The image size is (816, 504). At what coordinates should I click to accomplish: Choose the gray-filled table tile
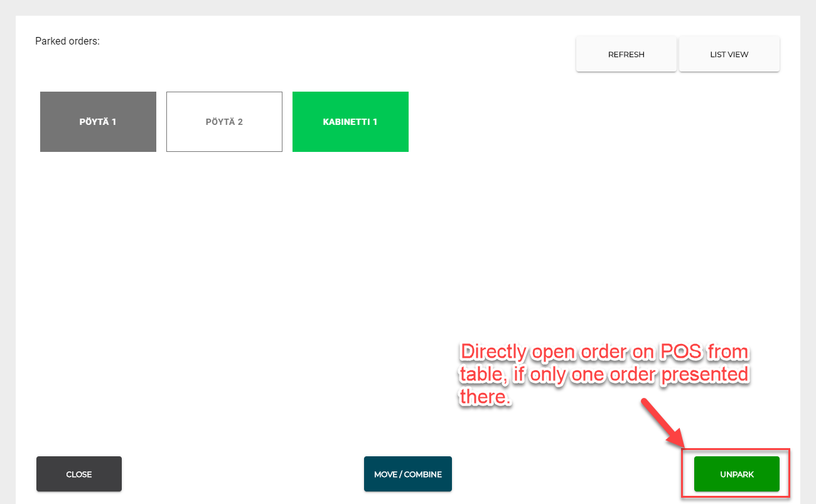(x=98, y=122)
